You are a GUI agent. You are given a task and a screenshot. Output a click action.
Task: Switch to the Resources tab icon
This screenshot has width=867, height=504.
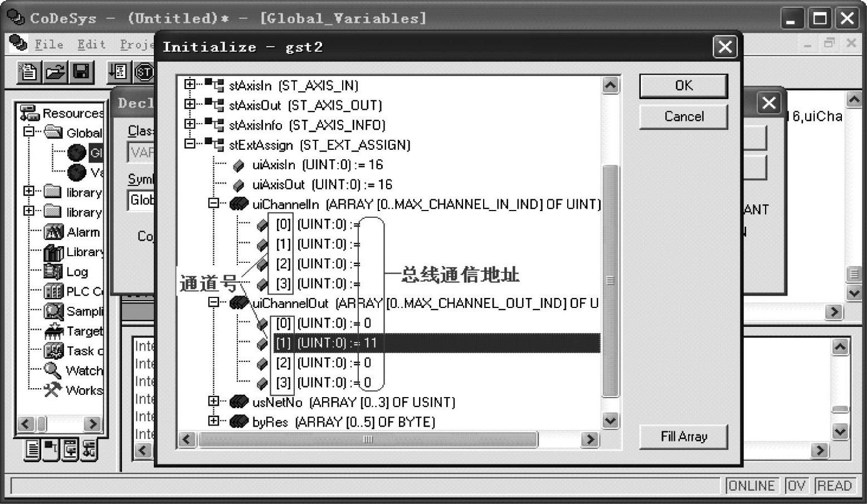pyautogui.click(x=89, y=449)
